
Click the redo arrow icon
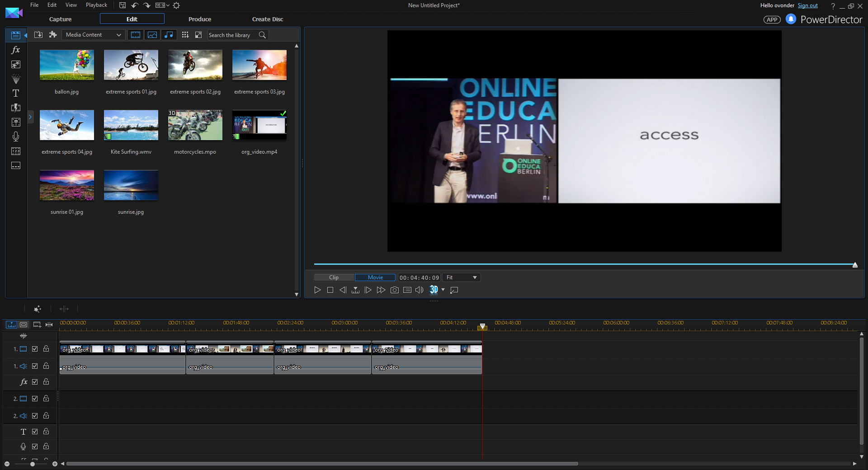(x=147, y=5)
